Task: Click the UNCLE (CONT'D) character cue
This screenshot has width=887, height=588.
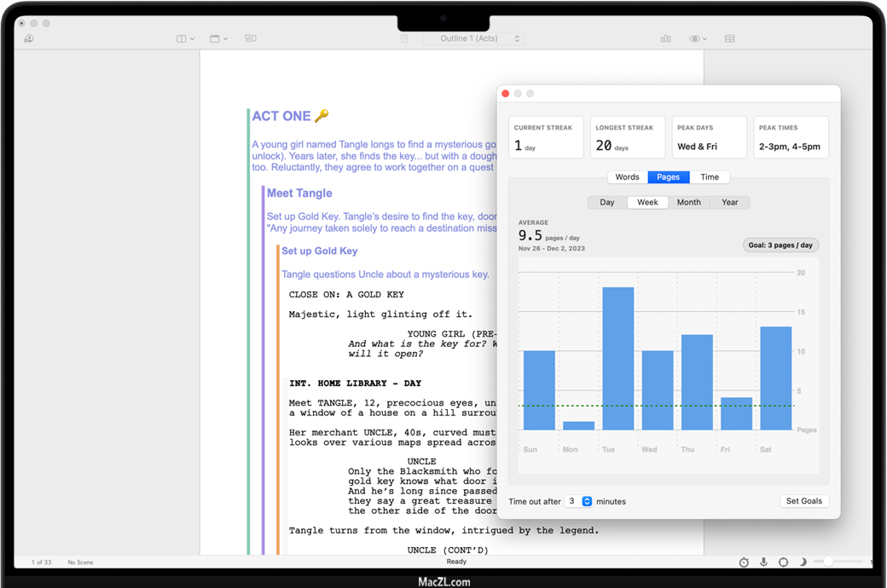Action: point(448,551)
